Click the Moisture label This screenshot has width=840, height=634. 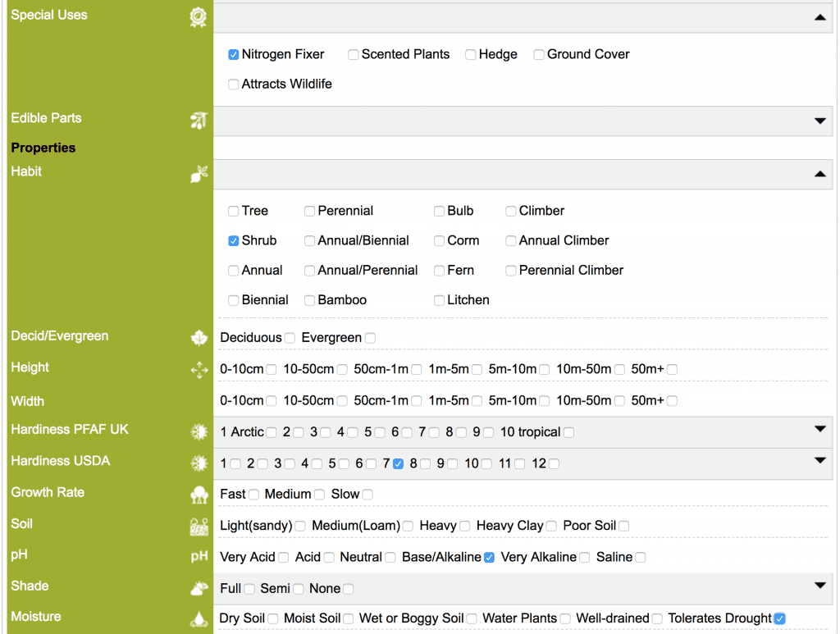[x=36, y=616]
